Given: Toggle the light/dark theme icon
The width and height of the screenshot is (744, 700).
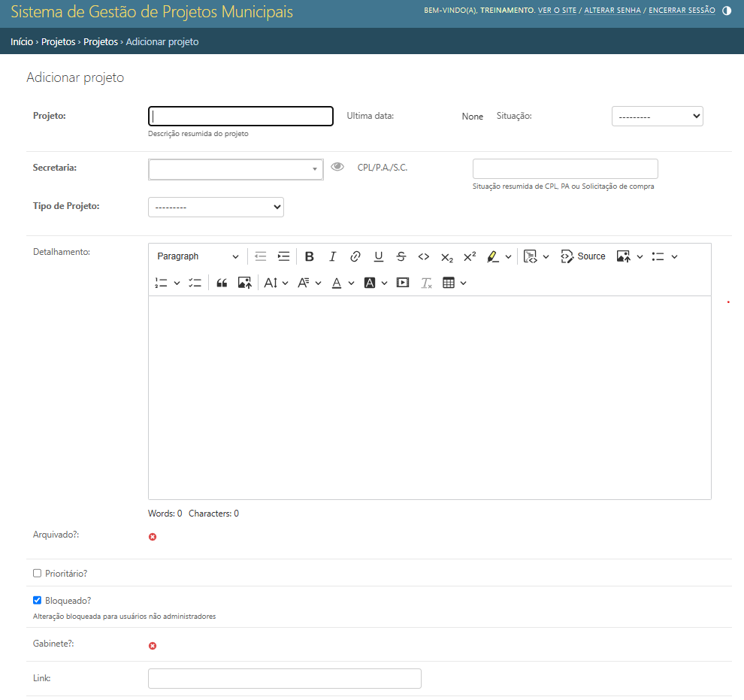Looking at the screenshot, I should click(727, 11).
